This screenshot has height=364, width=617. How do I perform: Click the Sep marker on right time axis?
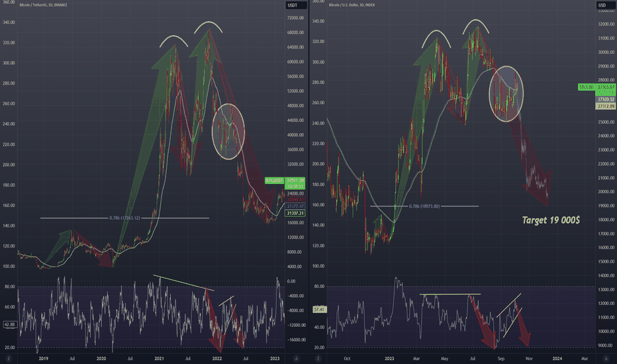[502, 358]
